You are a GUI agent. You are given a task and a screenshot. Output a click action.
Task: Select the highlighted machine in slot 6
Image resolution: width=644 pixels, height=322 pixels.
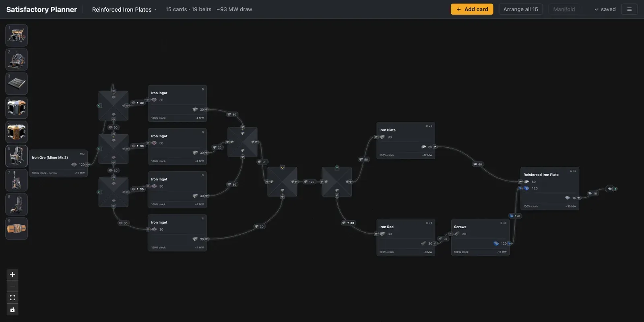click(x=17, y=156)
